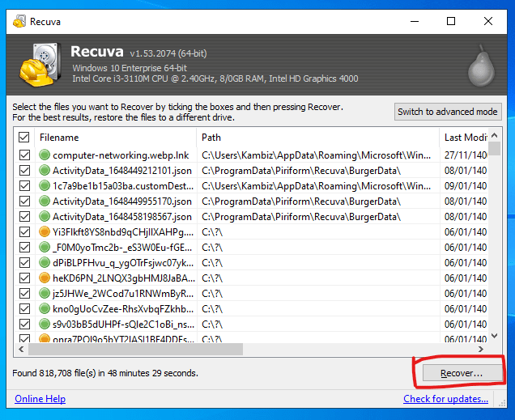
Task: Open the Online Help link
Action: (40, 399)
